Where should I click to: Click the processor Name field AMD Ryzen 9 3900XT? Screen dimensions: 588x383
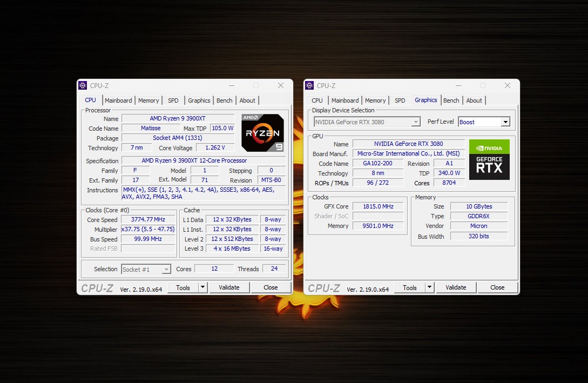coord(178,118)
